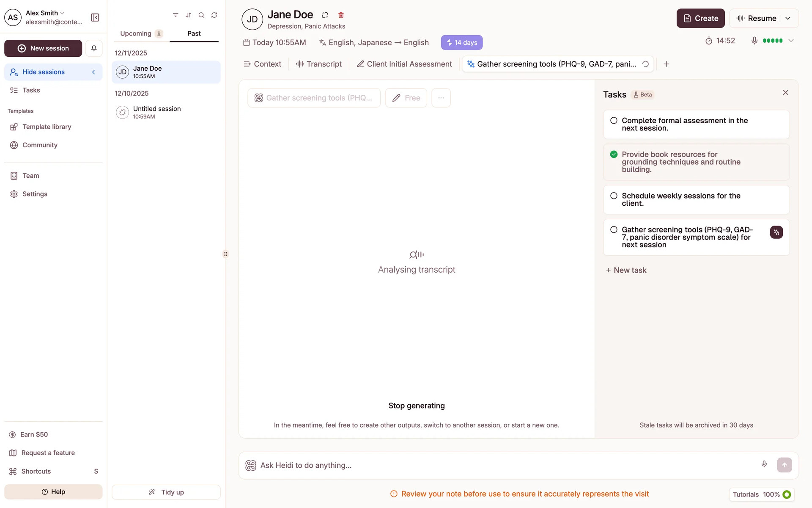Mark 'Complete formal assessment' task as done
This screenshot has height=508, width=812.
pyautogui.click(x=614, y=121)
